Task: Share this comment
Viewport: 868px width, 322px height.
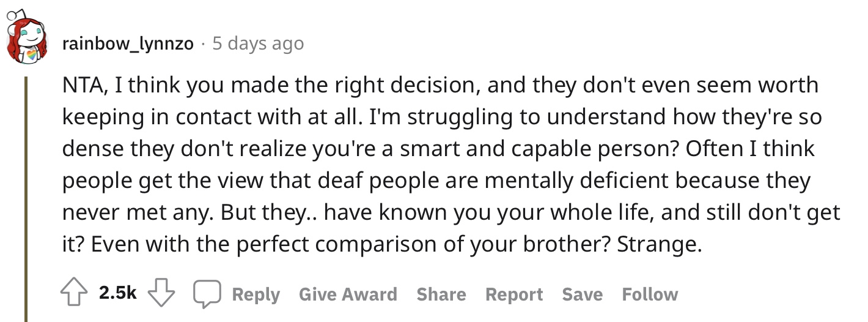Action: pyautogui.click(x=441, y=294)
